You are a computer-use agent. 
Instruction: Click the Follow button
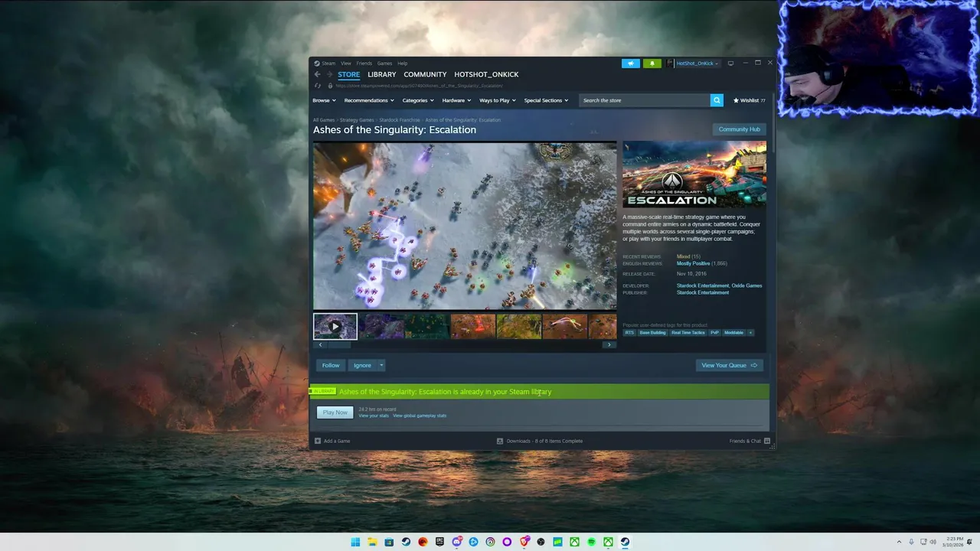click(331, 365)
